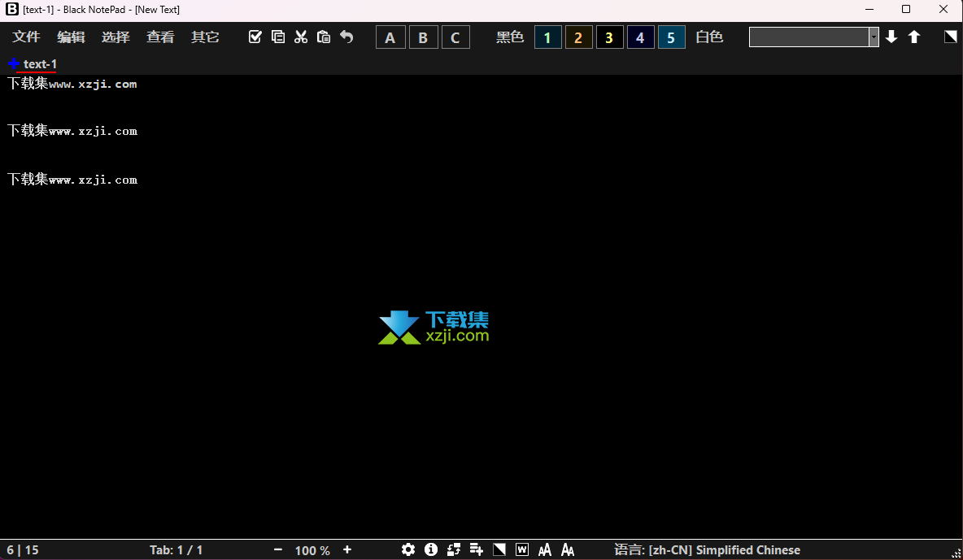Select font preset B
963x560 pixels.
(423, 37)
